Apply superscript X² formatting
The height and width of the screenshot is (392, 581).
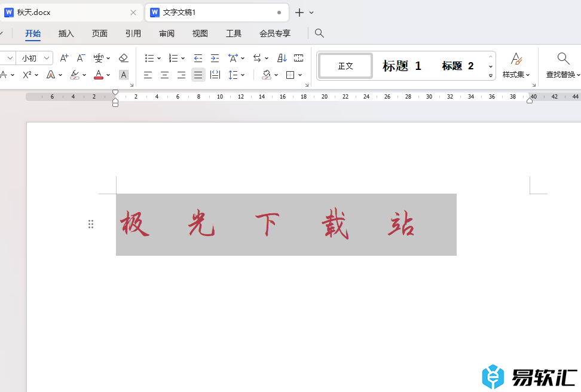(x=27, y=75)
